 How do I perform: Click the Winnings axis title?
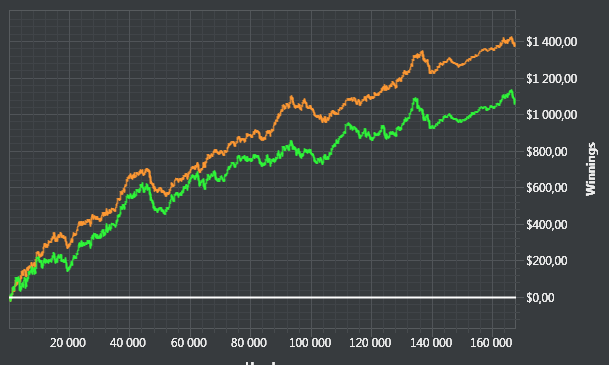591,169
